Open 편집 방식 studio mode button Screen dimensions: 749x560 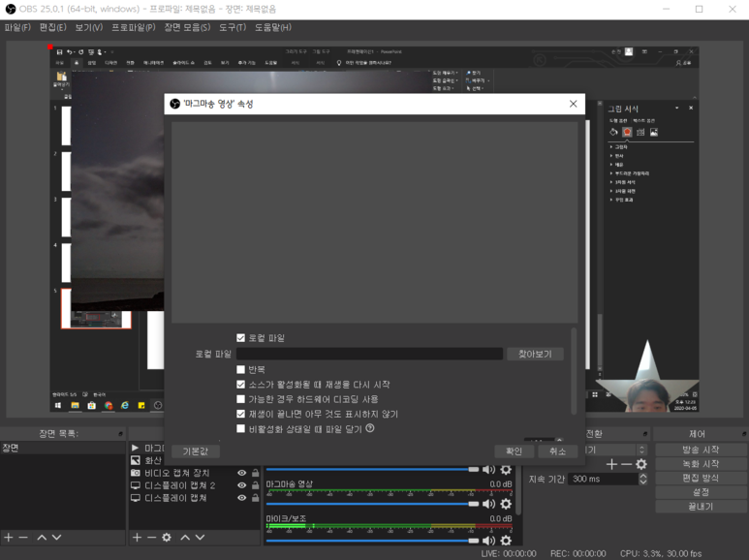701,478
